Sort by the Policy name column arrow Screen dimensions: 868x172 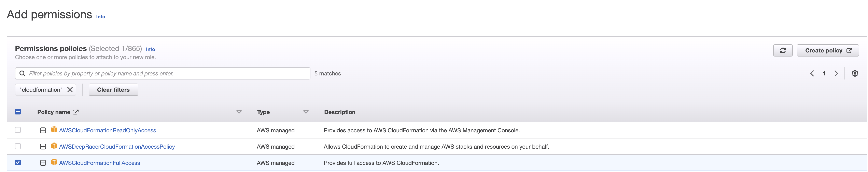pos(239,112)
